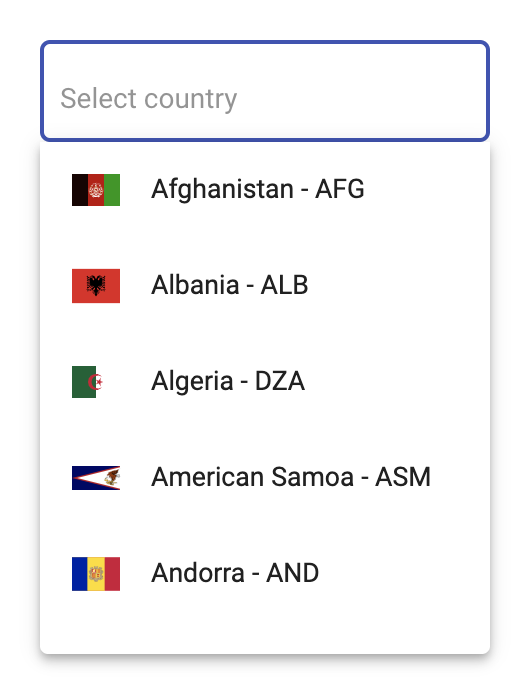Viewport: 528px width, 690px height.
Task: Click the Afghanistan flag icon
Action: pyautogui.click(x=96, y=190)
